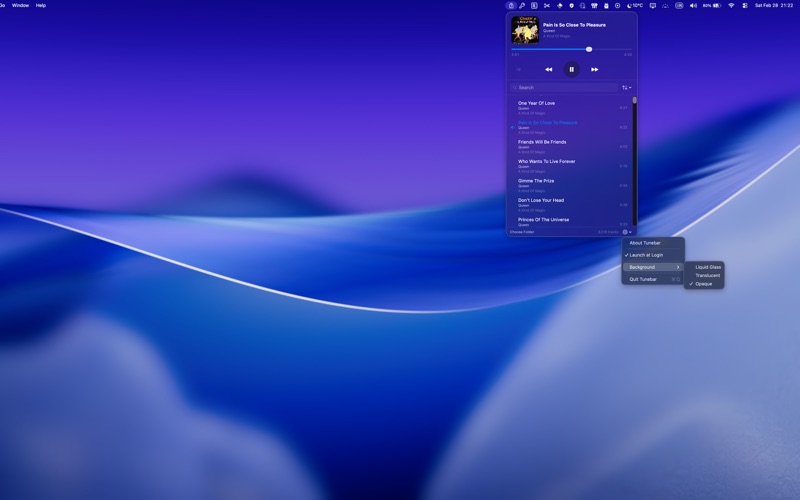Click the Queen artist name in header
Screen dimensions: 800x500
pyautogui.click(x=548, y=31)
